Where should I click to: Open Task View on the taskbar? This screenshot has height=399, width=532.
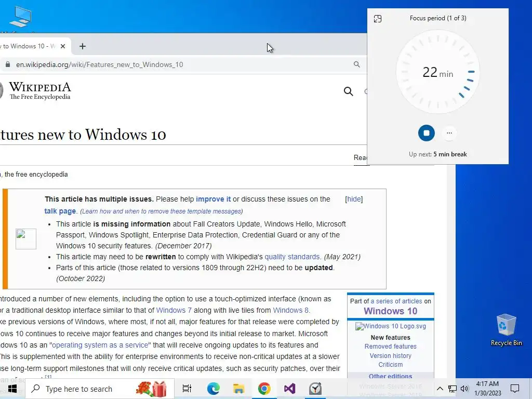pyautogui.click(x=187, y=389)
